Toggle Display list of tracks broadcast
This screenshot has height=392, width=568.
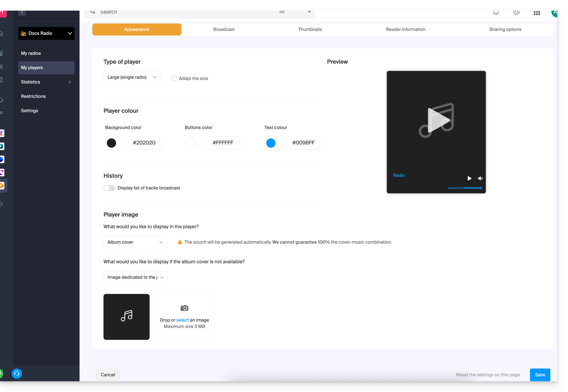tap(109, 188)
